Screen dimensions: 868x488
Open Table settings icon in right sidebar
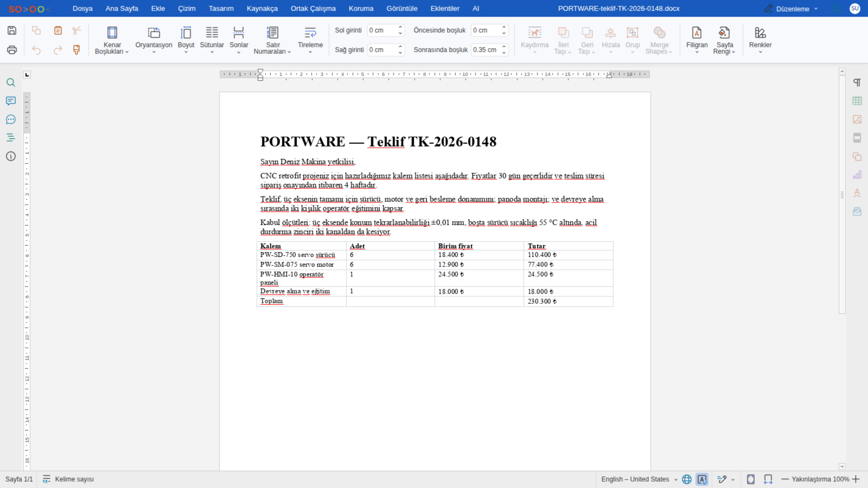pos(857,101)
